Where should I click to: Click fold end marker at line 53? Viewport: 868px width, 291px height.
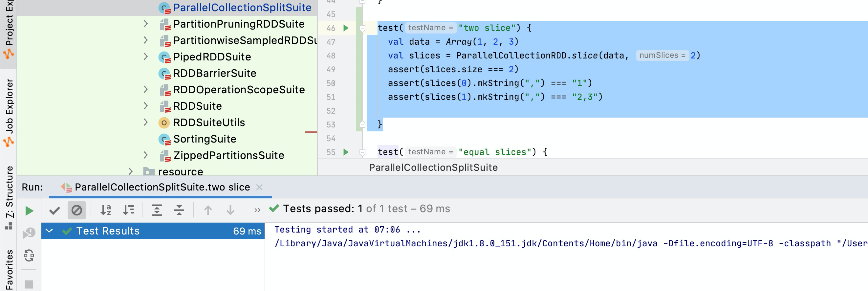pos(362,124)
